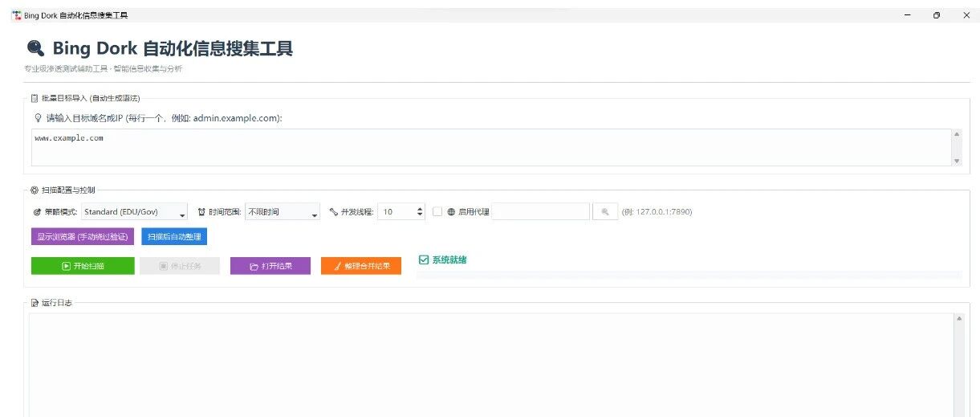
Task: Click the blue 扫描后自动整理 button
Action: coord(174,237)
